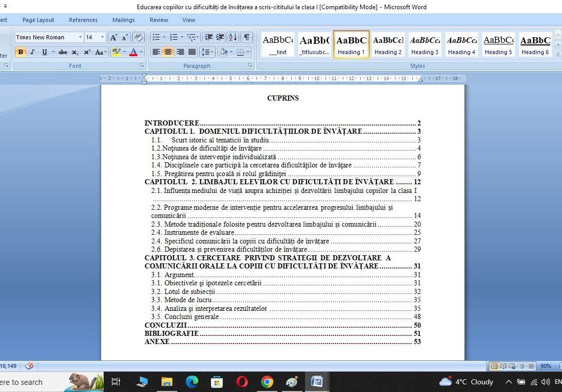The height and width of the screenshot is (392, 562).
Task: Toggle Bold formatting
Action: [x=20, y=52]
